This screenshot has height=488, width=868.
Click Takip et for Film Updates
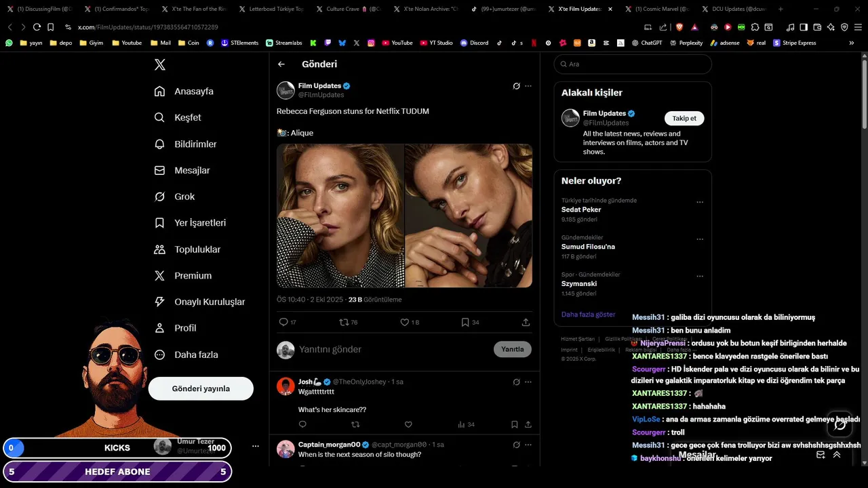tap(684, 118)
